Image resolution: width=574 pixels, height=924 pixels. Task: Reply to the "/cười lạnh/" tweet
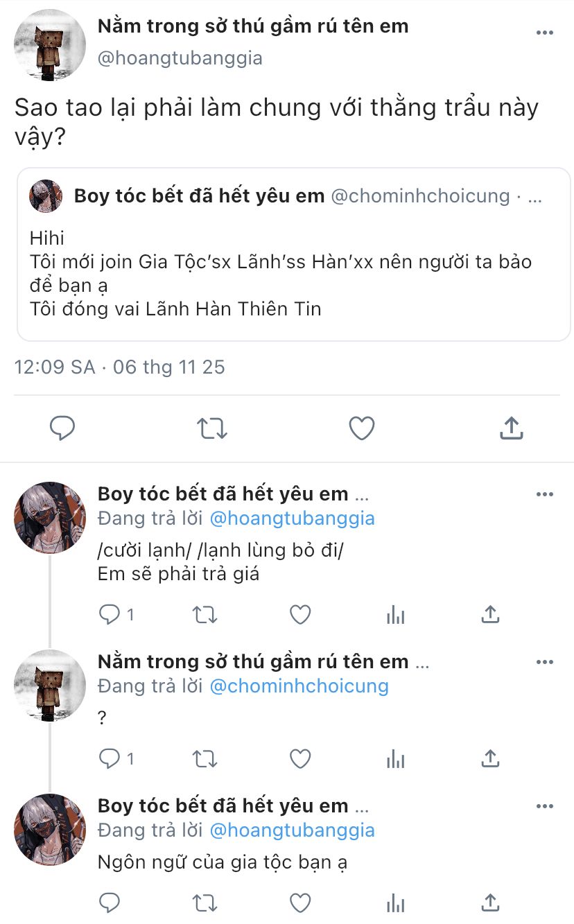click(x=110, y=614)
